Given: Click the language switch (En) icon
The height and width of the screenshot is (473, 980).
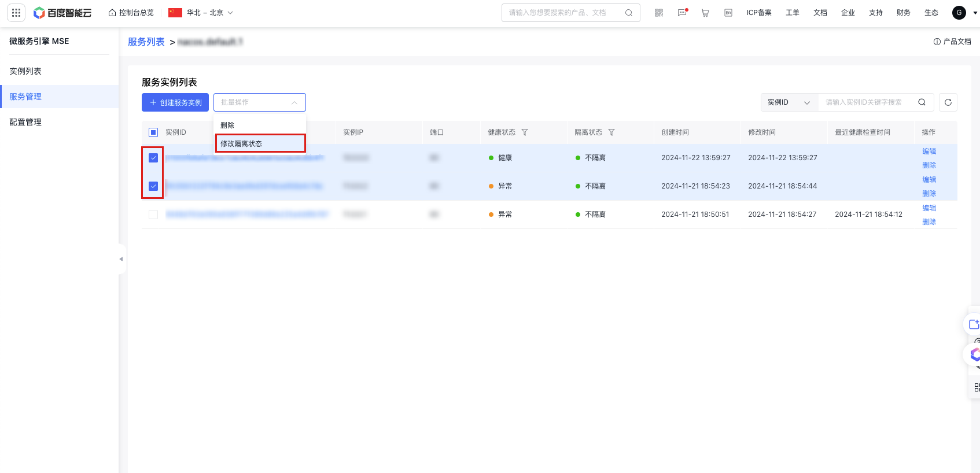Looking at the screenshot, I should 728,13.
